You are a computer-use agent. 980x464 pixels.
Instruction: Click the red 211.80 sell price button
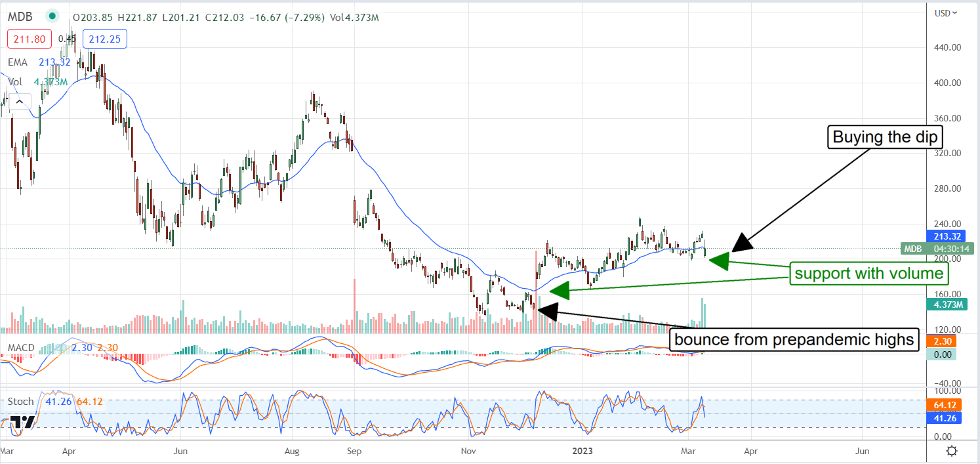coord(26,39)
